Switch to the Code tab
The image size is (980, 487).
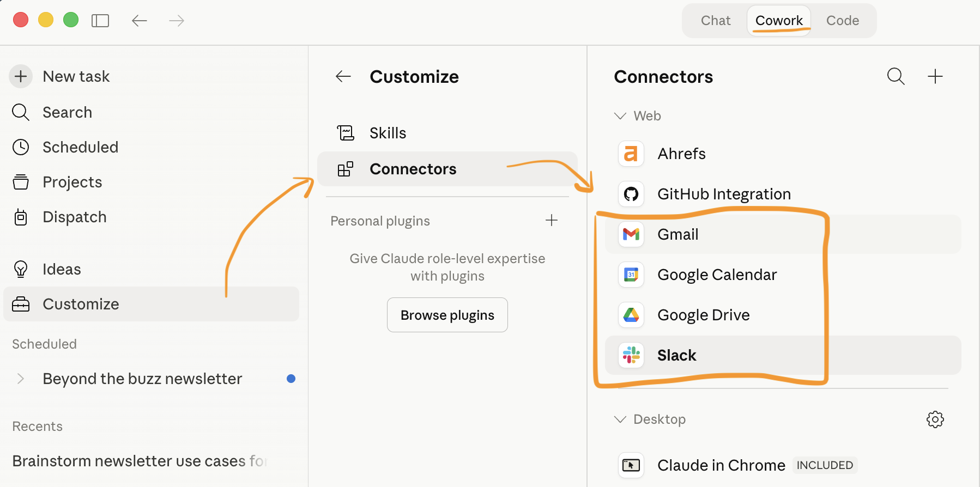click(x=843, y=21)
